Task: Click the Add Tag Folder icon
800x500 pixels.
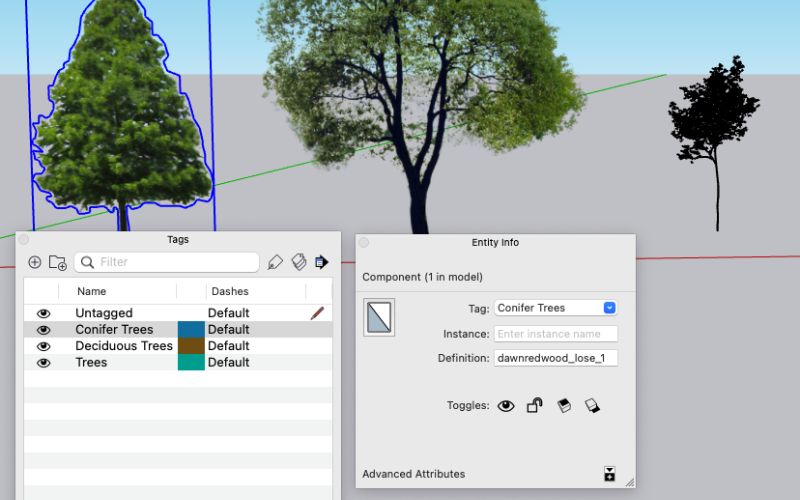Action: point(58,262)
